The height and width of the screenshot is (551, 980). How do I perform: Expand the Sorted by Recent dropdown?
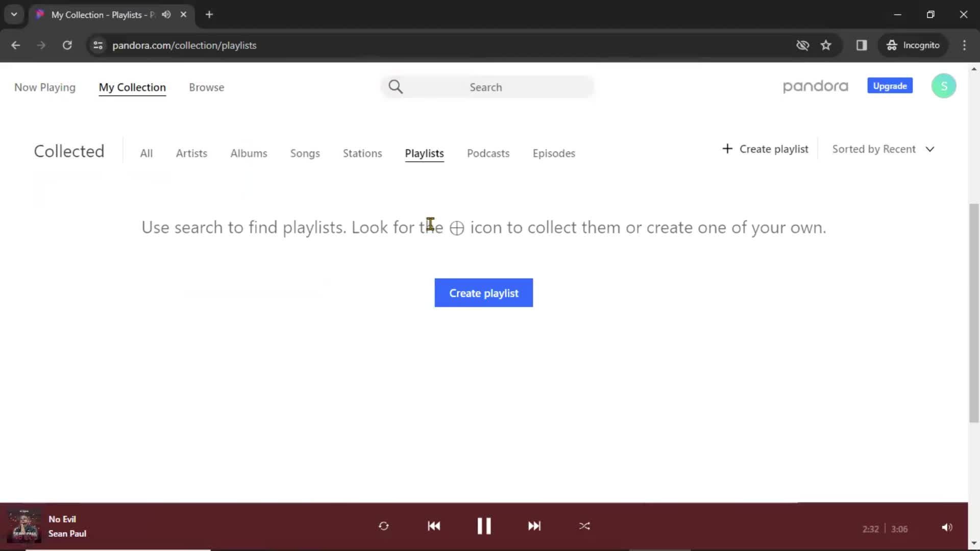coord(884,148)
